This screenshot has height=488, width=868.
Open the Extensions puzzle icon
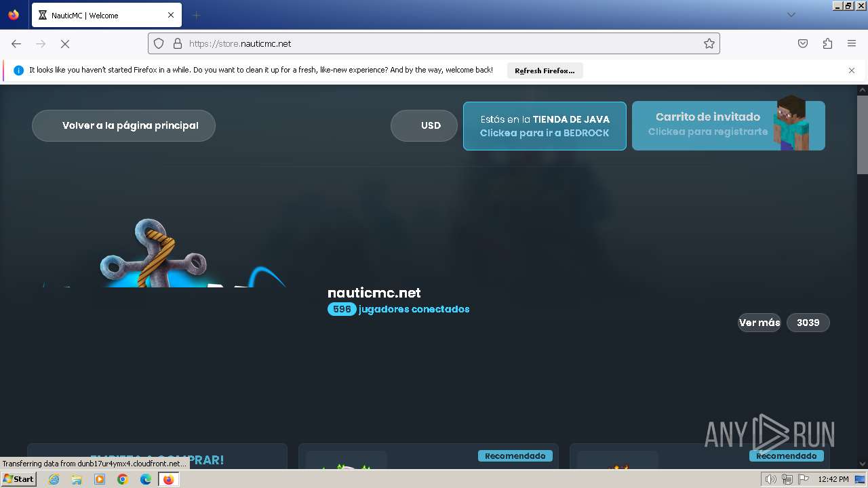coord(827,43)
